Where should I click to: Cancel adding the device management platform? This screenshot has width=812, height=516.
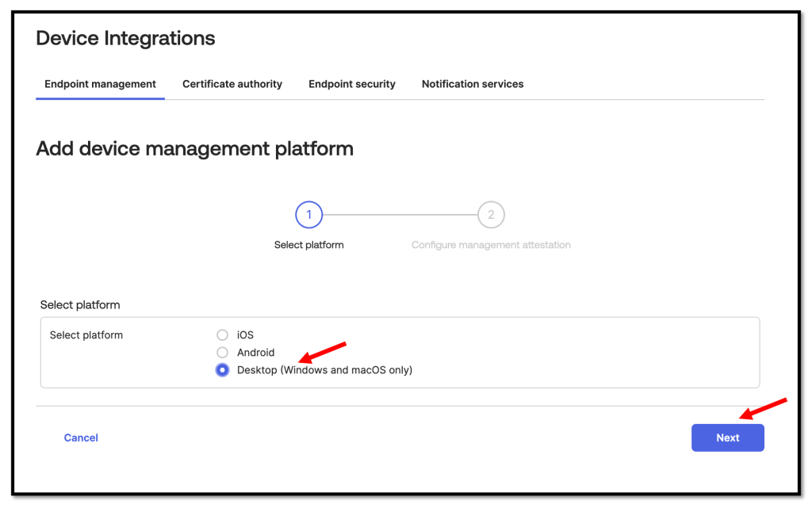[x=81, y=438]
